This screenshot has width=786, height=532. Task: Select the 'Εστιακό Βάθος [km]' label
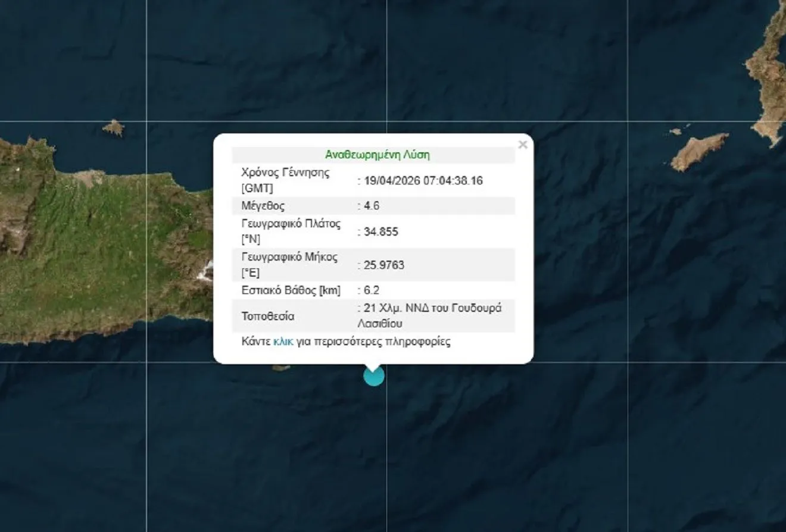pyautogui.click(x=291, y=290)
